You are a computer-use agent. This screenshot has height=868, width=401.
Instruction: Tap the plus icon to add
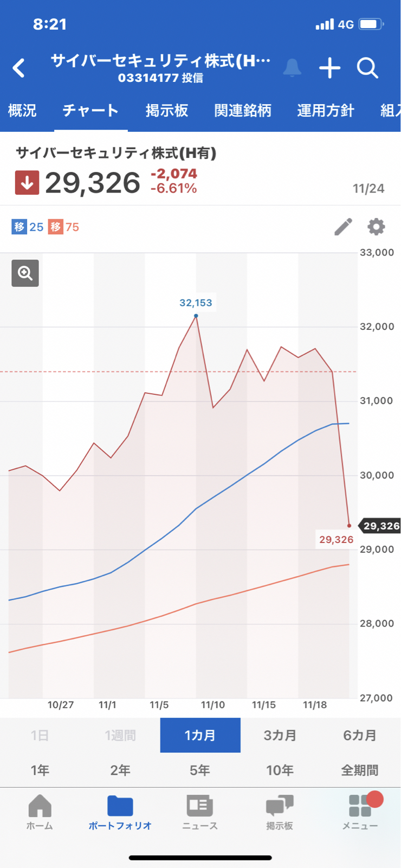[x=329, y=68]
